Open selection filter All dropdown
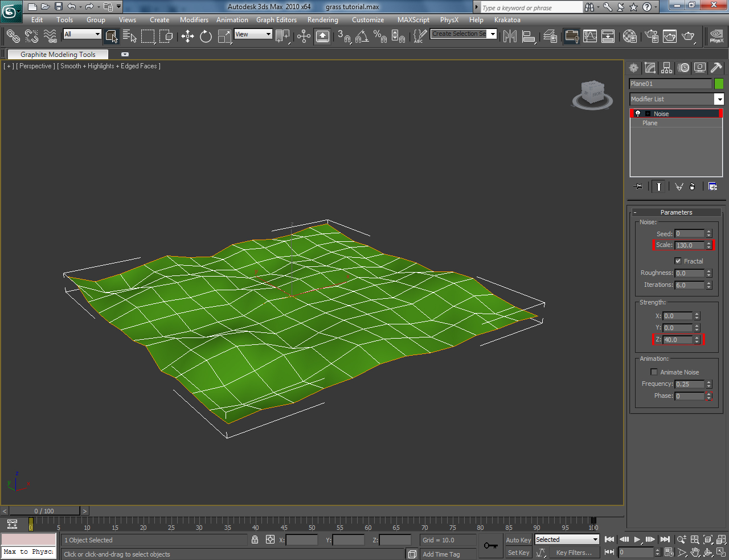The image size is (729, 560). point(82,34)
